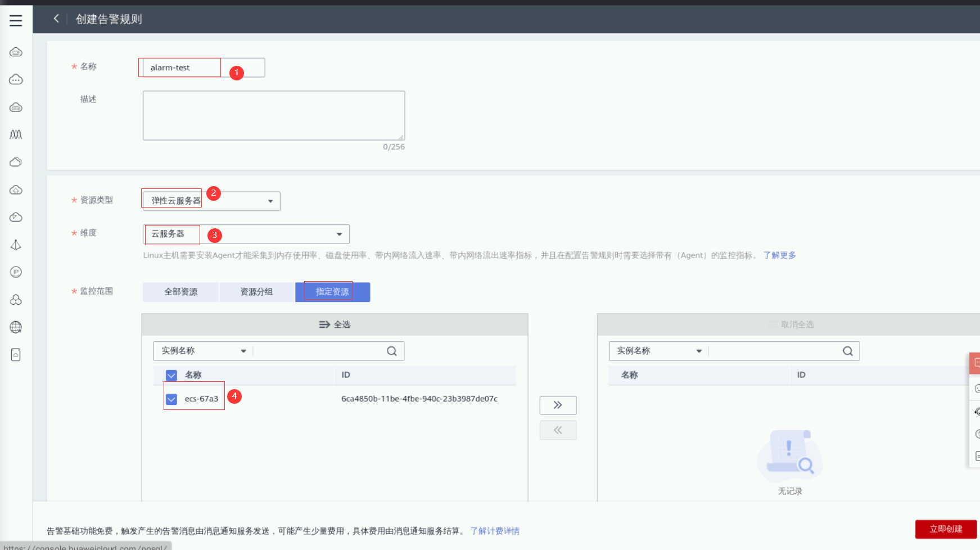
Task: Toggle the select-all checkbox in 名称 header
Action: (171, 375)
